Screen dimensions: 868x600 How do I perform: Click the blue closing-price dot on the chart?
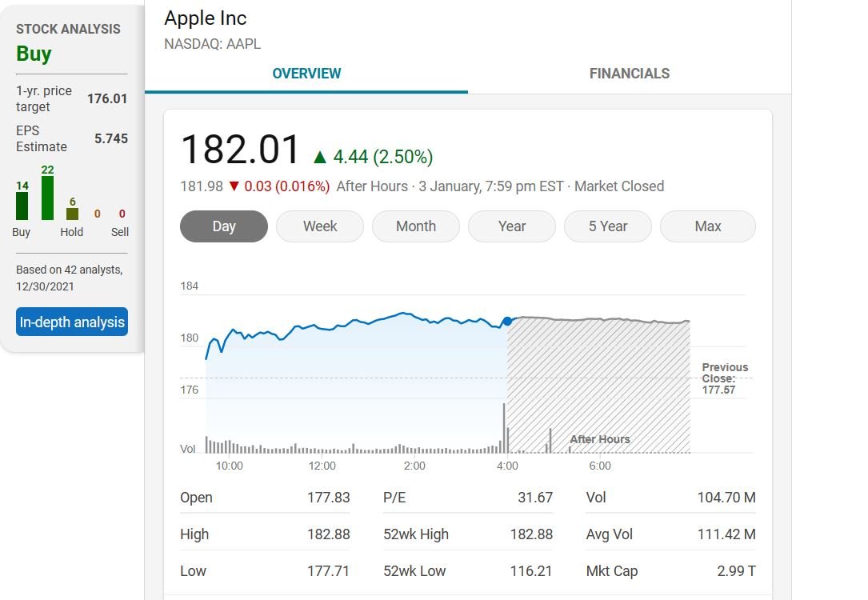point(507,322)
